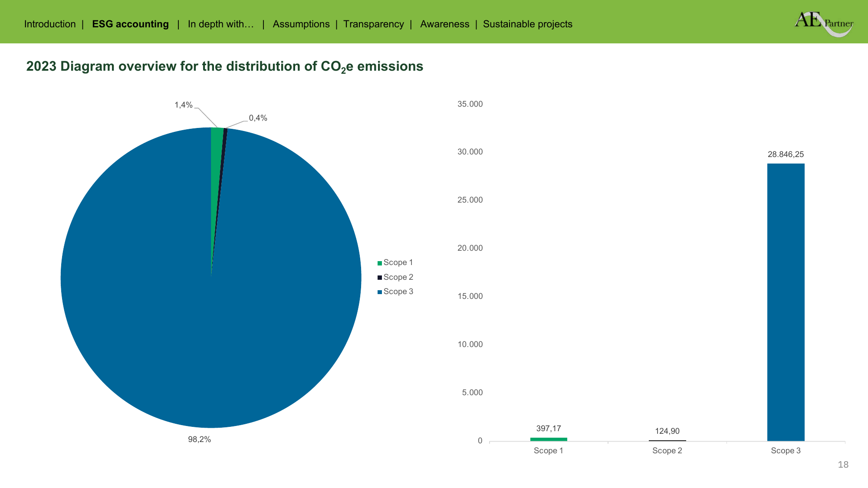
Task: Select the Scope 2 legend label
Action: [x=398, y=277]
